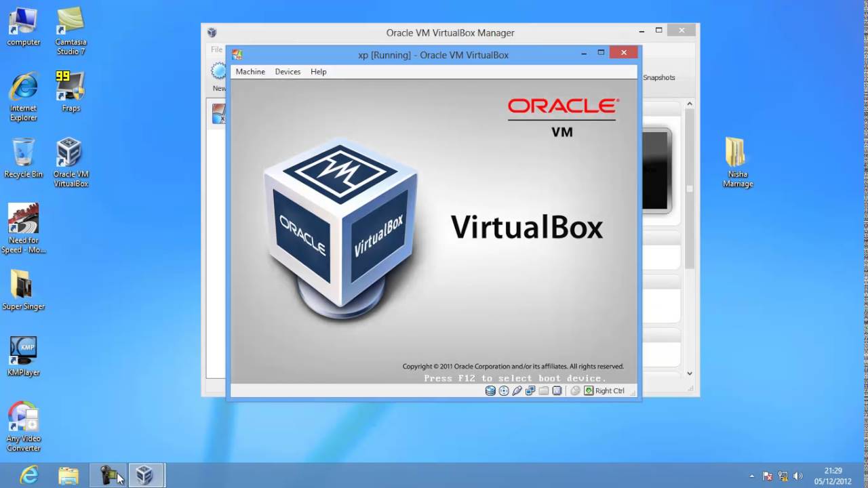Select the Recycle Bin desktop icon
The width and height of the screenshot is (868, 488).
click(24, 158)
